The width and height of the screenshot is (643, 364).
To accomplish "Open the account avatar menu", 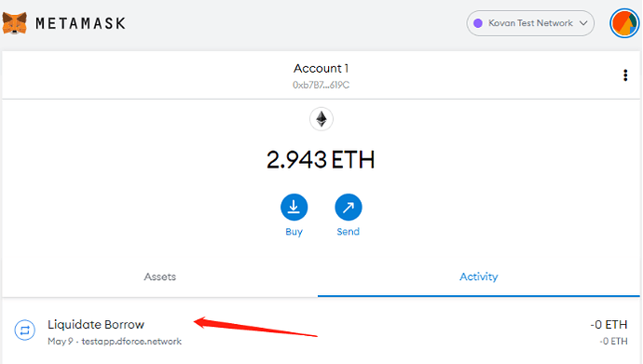I will (624, 23).
